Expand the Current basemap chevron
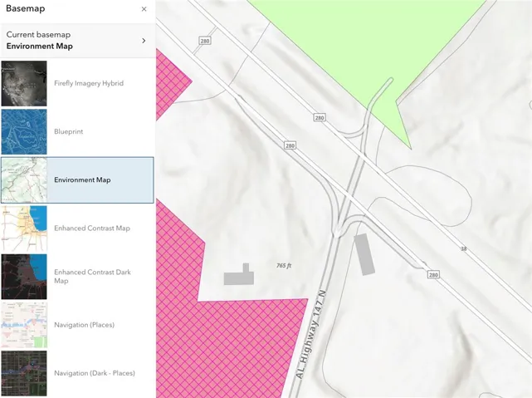532x398 pixels. click(144, 40)
